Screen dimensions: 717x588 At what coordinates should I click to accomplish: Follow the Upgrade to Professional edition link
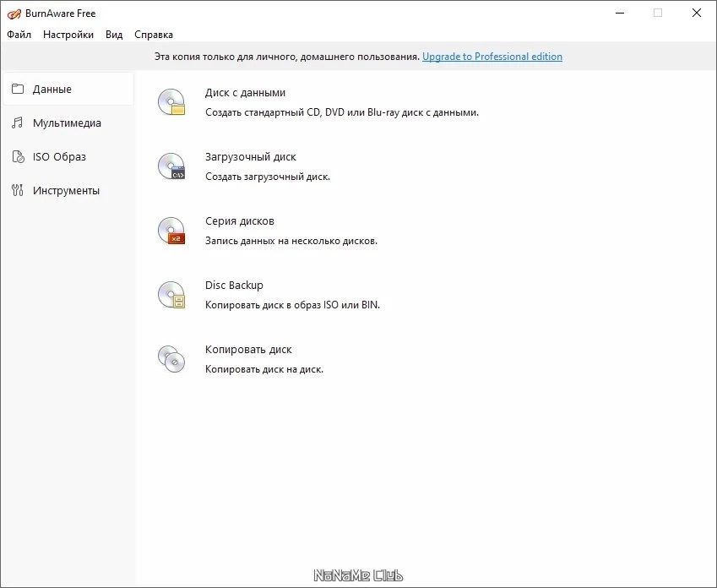click(x=492, y=57)
